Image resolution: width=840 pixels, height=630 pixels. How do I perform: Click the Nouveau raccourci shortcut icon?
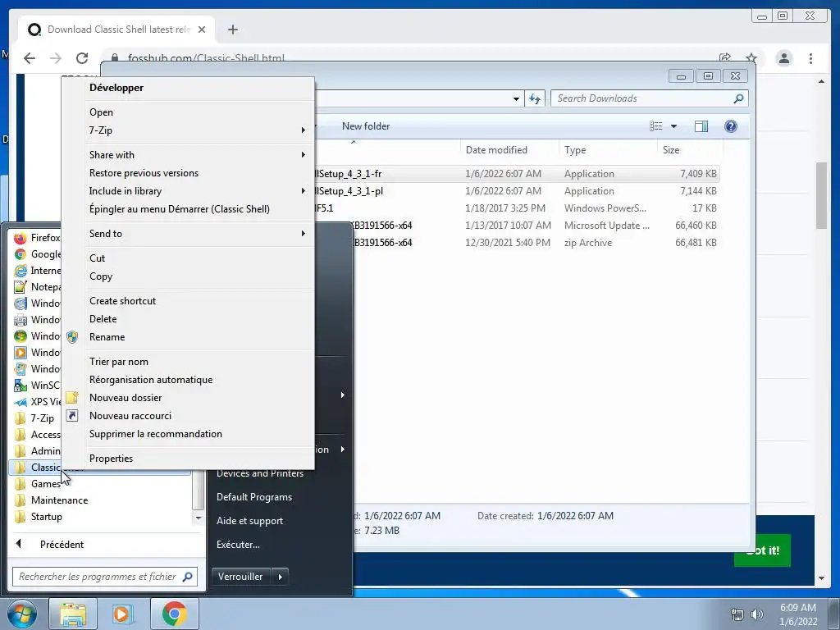72,416
